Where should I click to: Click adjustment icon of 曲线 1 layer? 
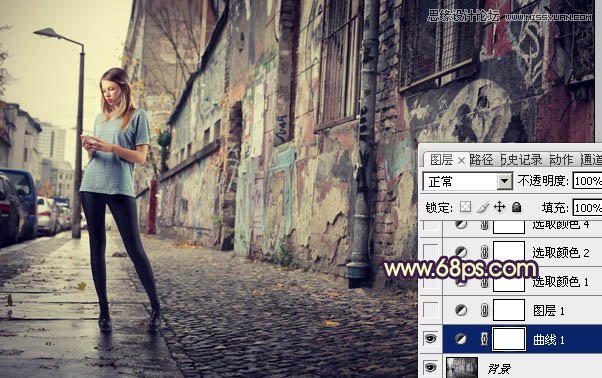[461, 339]
